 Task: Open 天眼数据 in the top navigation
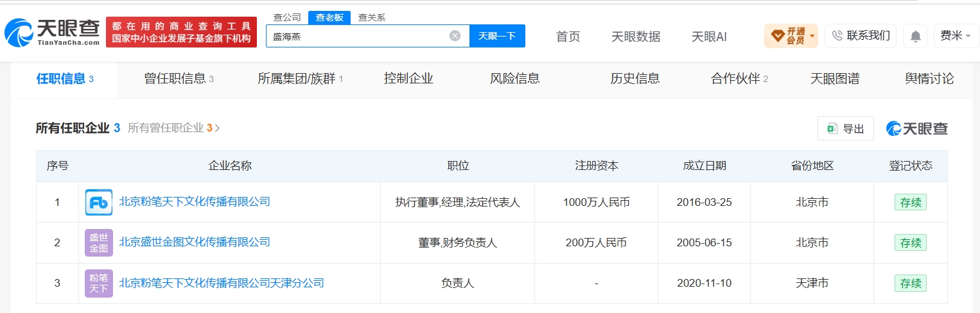(x=636, y=37)
